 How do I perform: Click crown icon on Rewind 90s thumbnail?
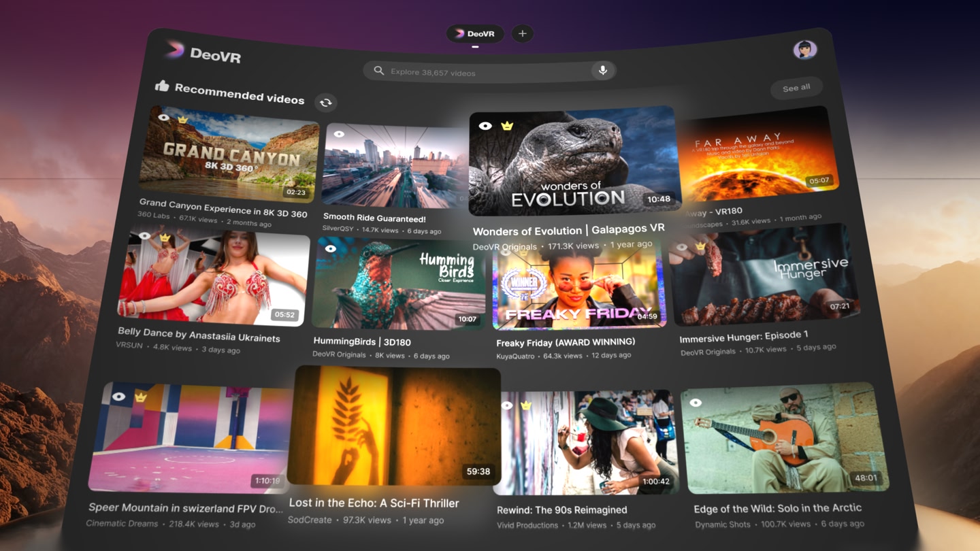pos(525,405)
